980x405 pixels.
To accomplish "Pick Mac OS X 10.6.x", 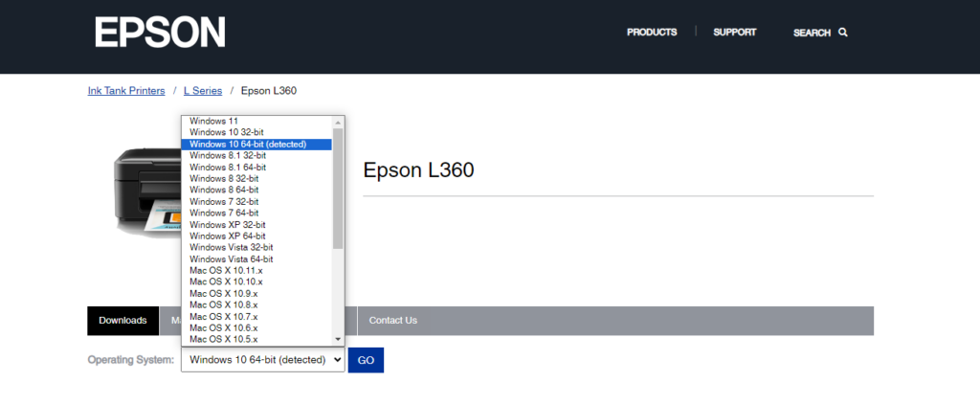I will point(256,327).
